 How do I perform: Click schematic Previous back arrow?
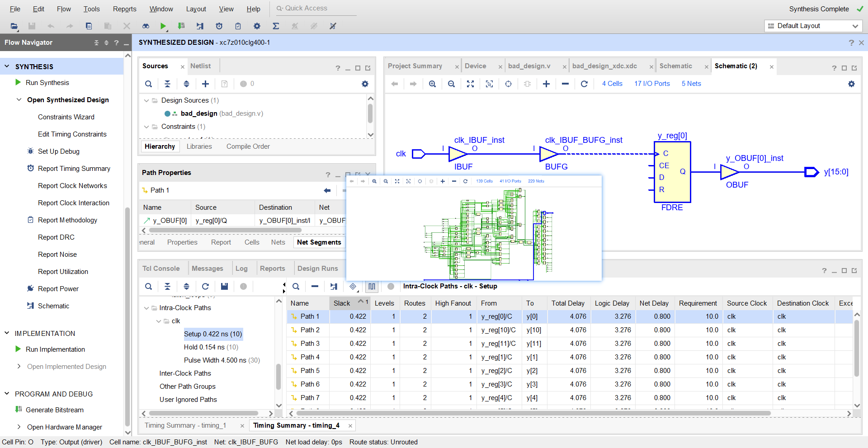[x=394, y=84]
